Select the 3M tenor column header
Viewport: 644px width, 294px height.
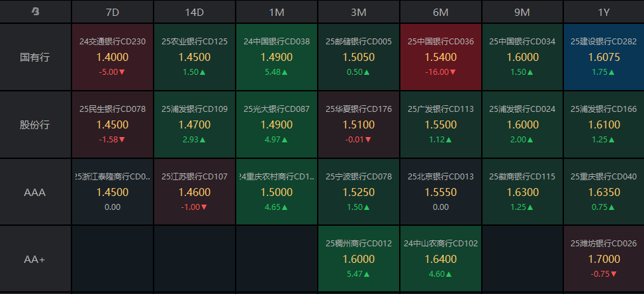pyautogui.click(x=359, y=12)
